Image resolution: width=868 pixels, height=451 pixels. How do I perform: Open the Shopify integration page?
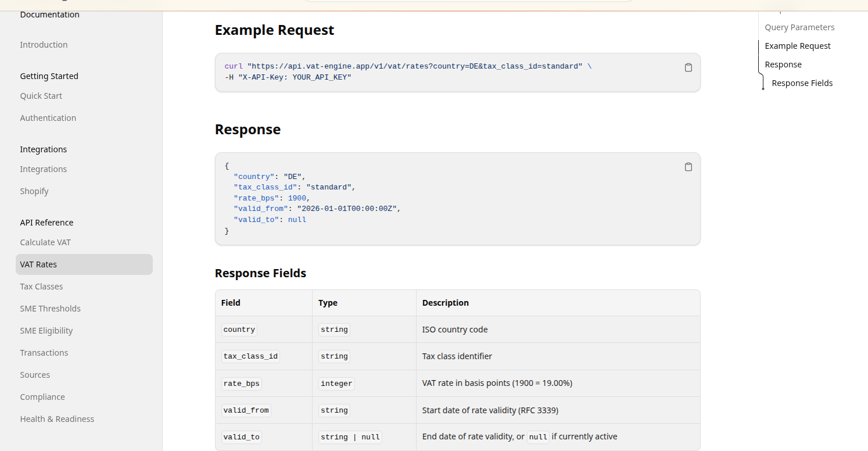34,191
